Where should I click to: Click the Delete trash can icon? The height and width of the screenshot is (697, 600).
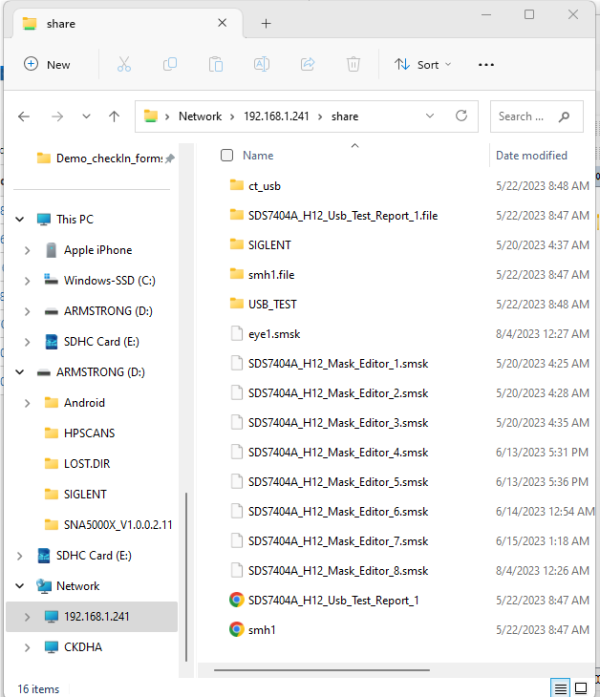click(x=353, y=64)
